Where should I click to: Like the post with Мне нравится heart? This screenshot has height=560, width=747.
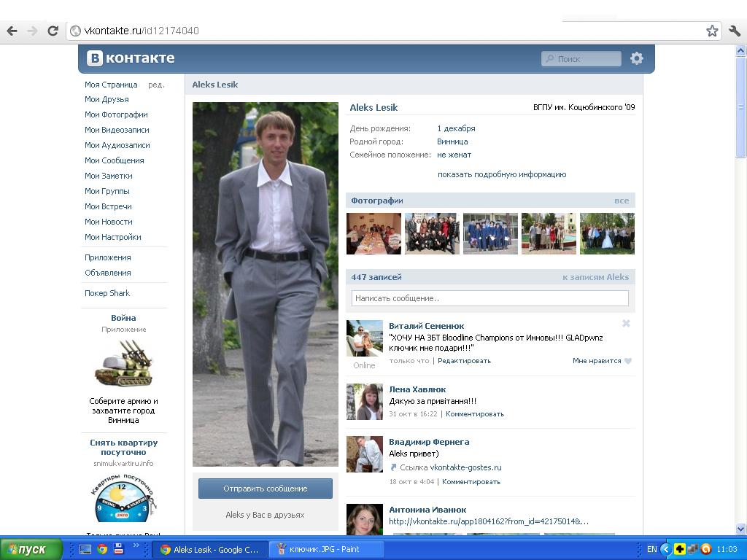[602, 361]
